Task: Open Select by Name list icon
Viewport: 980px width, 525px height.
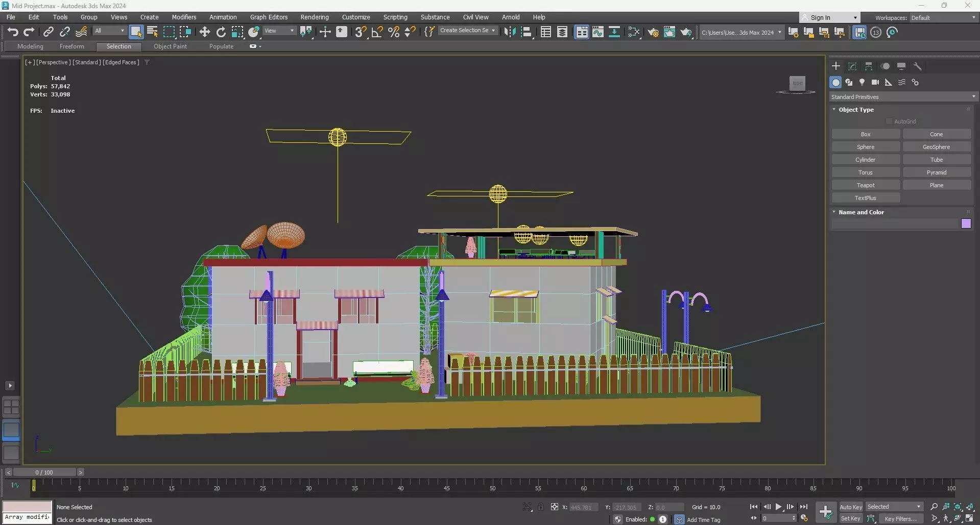Action: point(152,32)
